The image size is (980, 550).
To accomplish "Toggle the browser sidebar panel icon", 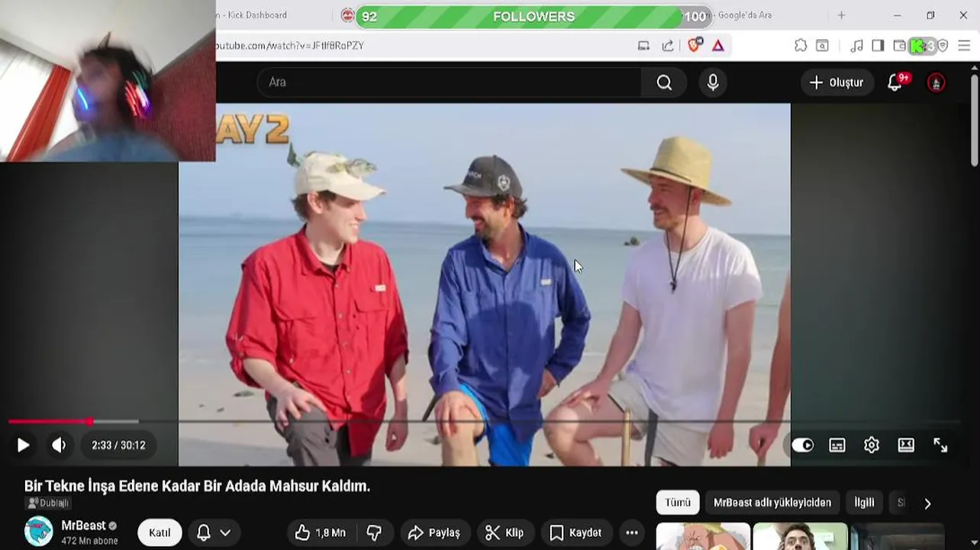I will (878, 46).
